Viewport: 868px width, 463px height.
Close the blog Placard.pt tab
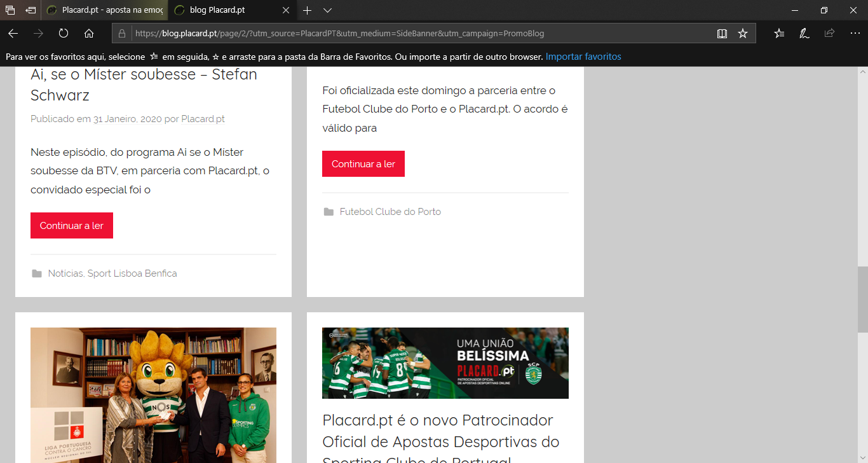point(286,10)
